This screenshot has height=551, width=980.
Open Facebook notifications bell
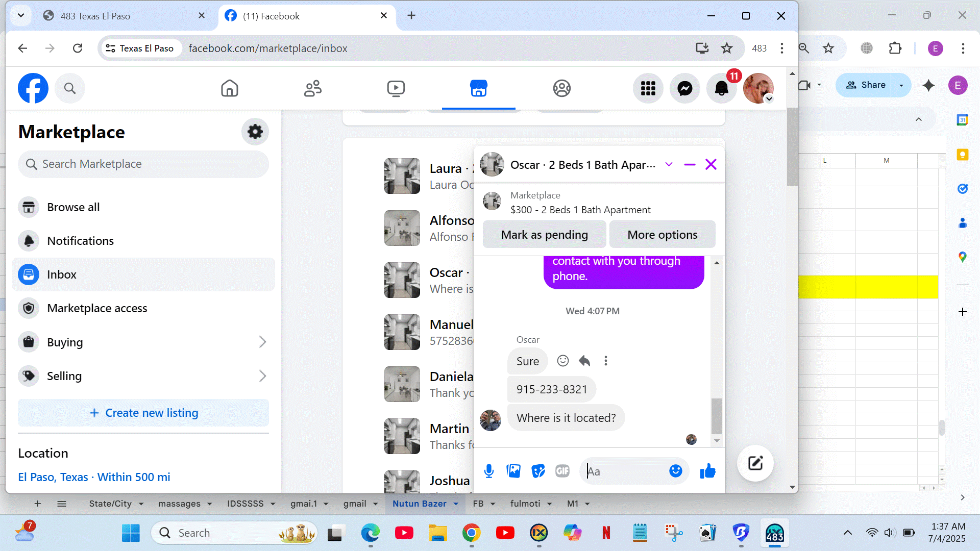point(721,88)
